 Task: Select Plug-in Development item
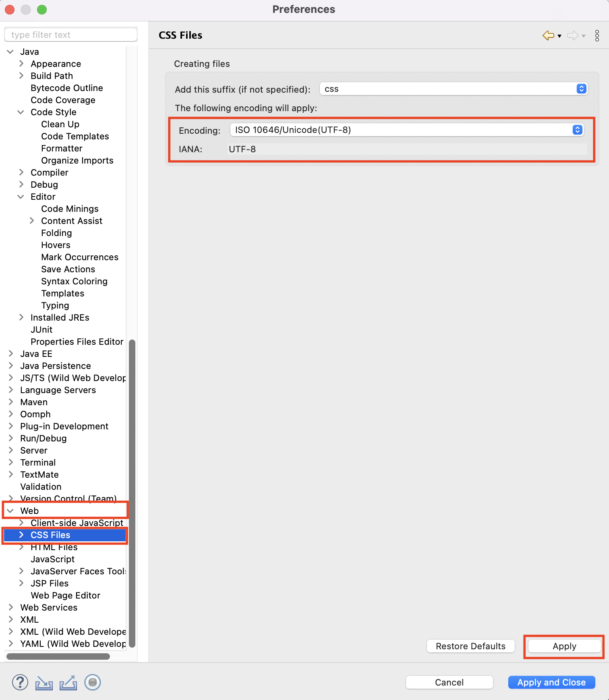64,426
